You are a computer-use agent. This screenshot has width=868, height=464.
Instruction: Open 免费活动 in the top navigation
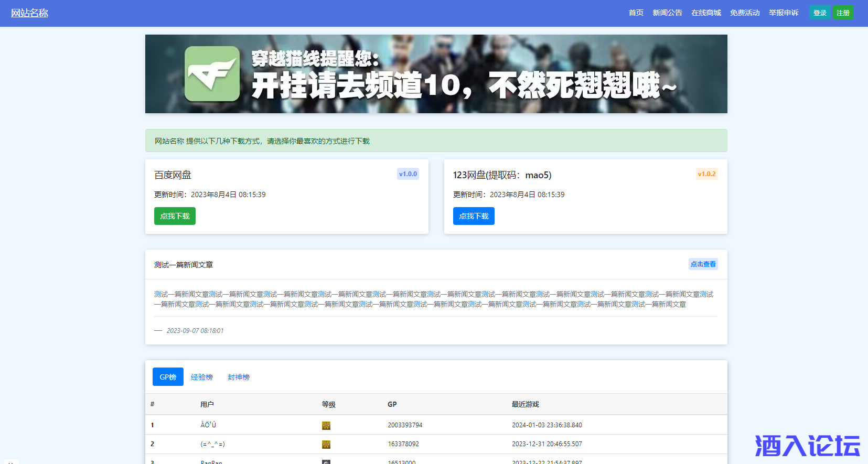(745, 13)
